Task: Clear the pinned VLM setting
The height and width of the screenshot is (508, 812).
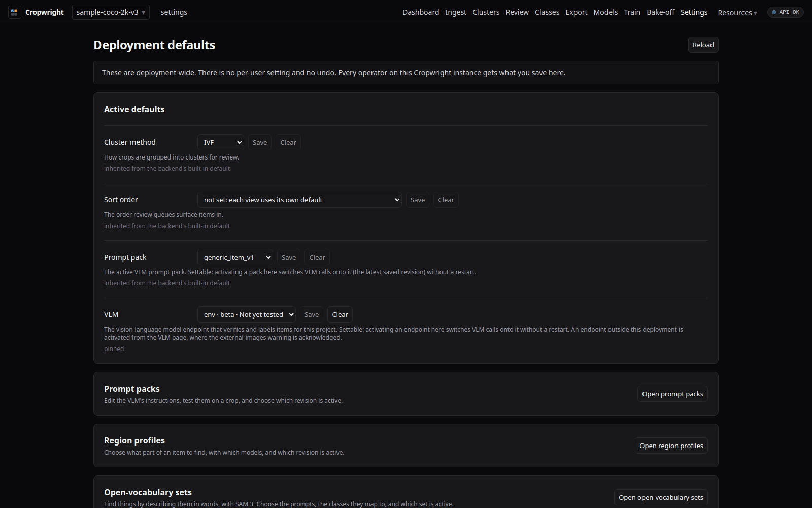Action: 340,315
